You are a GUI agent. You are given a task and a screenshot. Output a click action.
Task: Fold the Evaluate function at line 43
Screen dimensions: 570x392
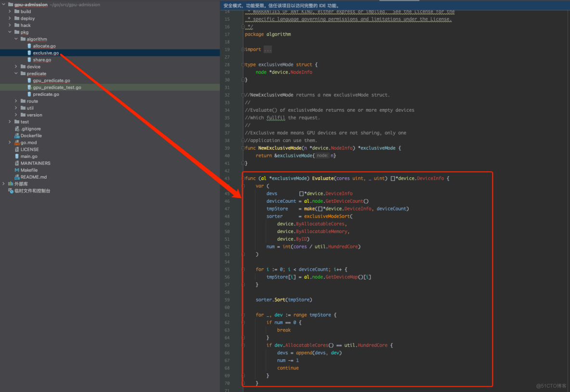243,178
